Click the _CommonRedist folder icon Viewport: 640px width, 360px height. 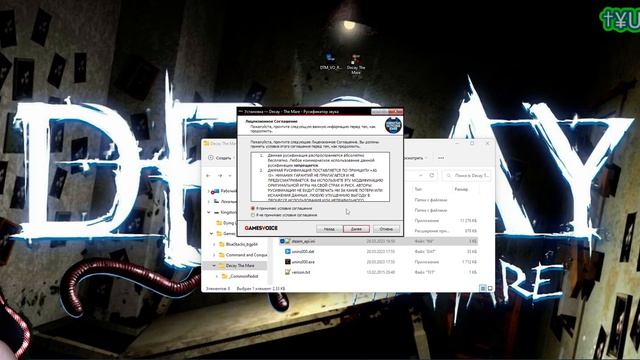224,276
